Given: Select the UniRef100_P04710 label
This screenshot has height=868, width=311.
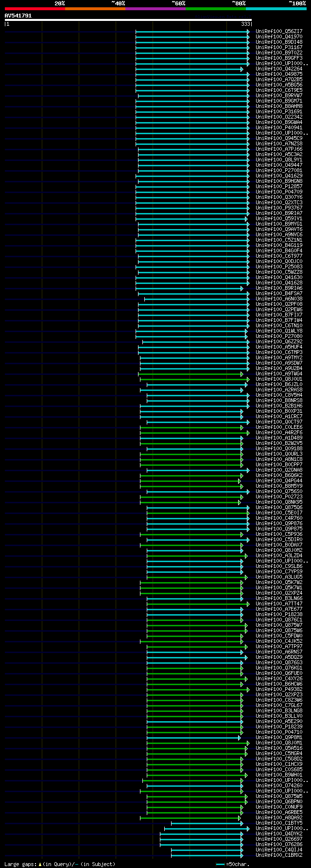Looking at the screenshot, I should tap(279, 732).
